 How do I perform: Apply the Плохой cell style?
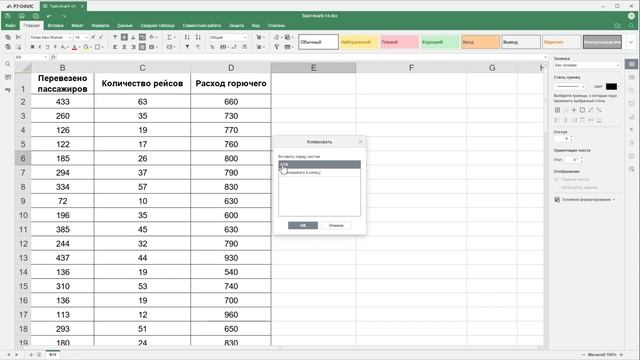(399, 42)
